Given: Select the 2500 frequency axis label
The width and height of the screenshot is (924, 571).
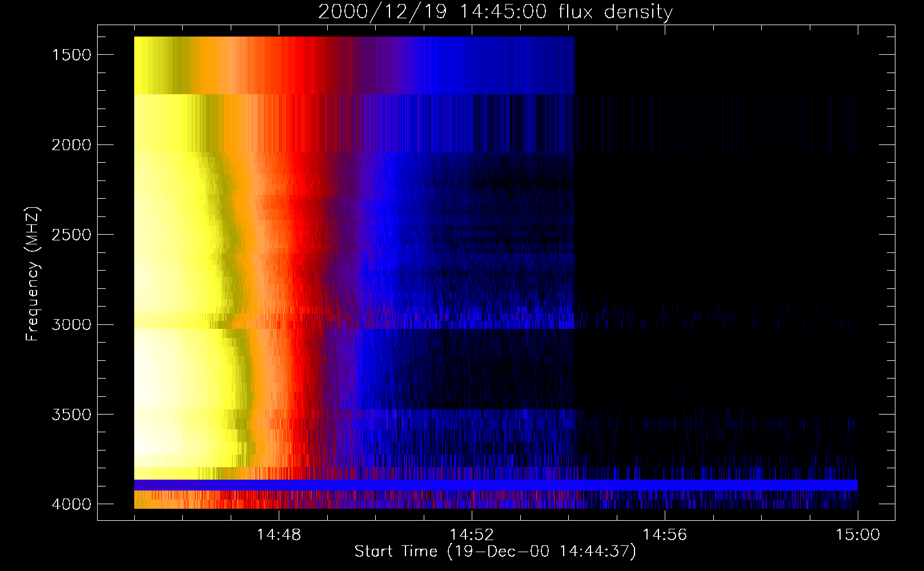Looking at the screenshot, I should [x=71, y=235].
